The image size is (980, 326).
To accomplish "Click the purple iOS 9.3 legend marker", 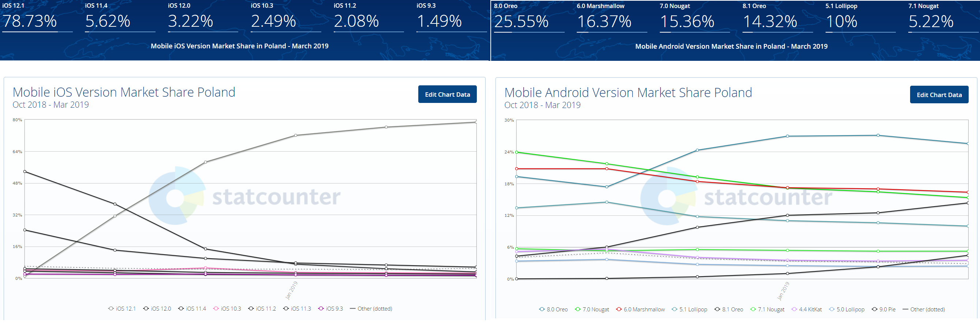I will pos(321,308).
